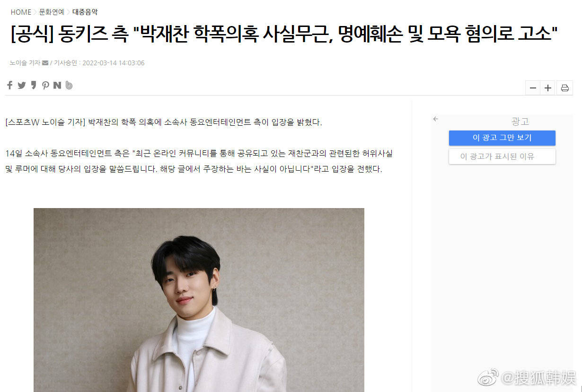The height and width of the screenshot is (392, 582).
Task: Increase font size with plus button
Action: [x=548, y=88]
